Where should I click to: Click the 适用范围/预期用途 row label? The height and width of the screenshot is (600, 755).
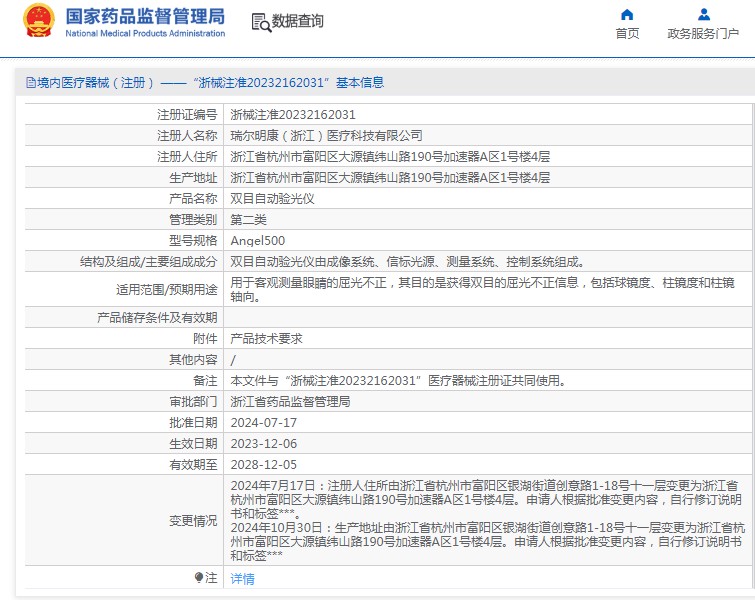tap(167, 289)
